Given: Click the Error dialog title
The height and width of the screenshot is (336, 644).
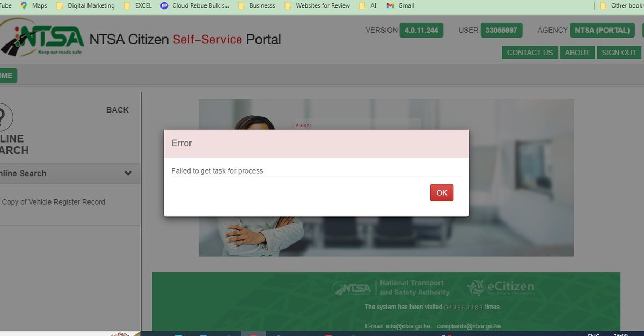Looking at the screenshot, I should (181, 143).
